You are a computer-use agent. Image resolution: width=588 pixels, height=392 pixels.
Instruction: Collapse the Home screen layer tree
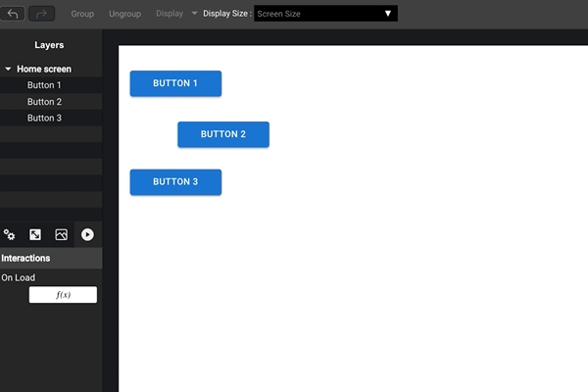pyautogui.click(x=8, y=70)
